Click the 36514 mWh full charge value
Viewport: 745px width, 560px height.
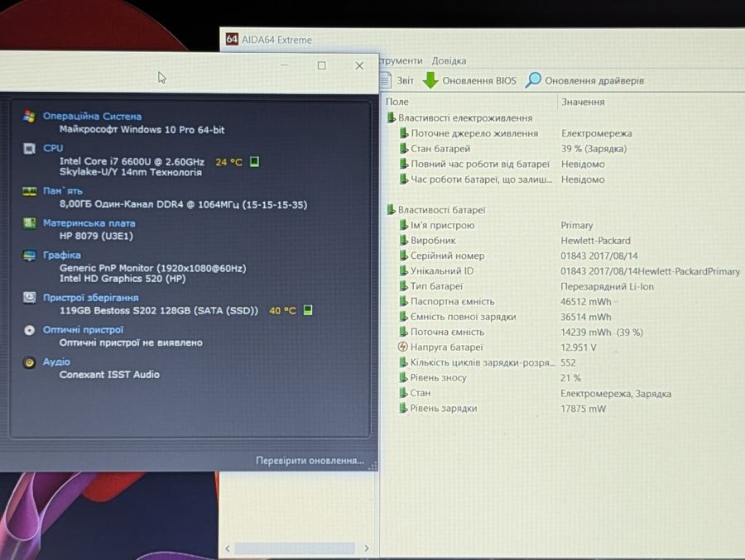point(586,317)
